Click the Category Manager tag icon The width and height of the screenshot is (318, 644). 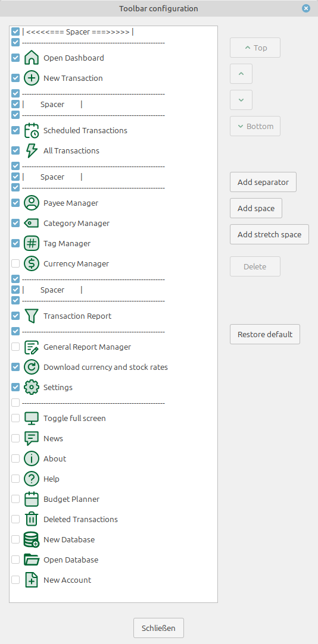[32, 224]
